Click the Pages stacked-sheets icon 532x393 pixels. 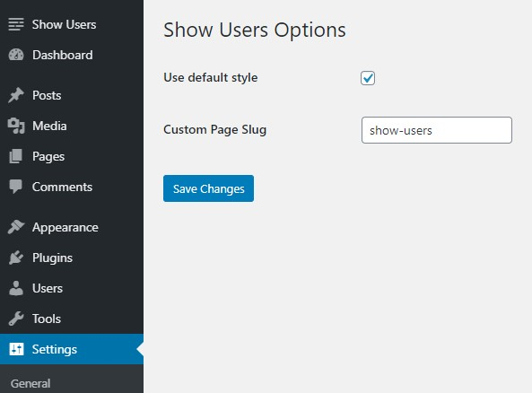click(15, 156)
